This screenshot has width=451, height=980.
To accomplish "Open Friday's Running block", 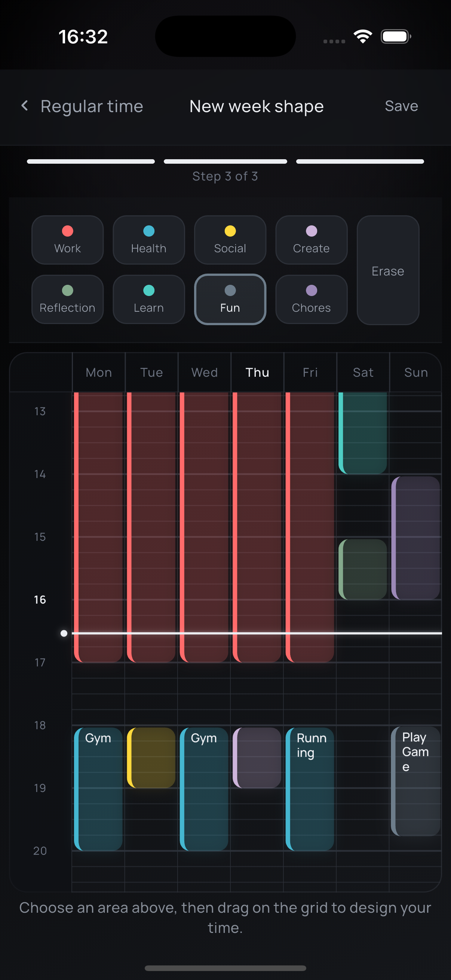I will pyautogui.click(x=310, y=789).
